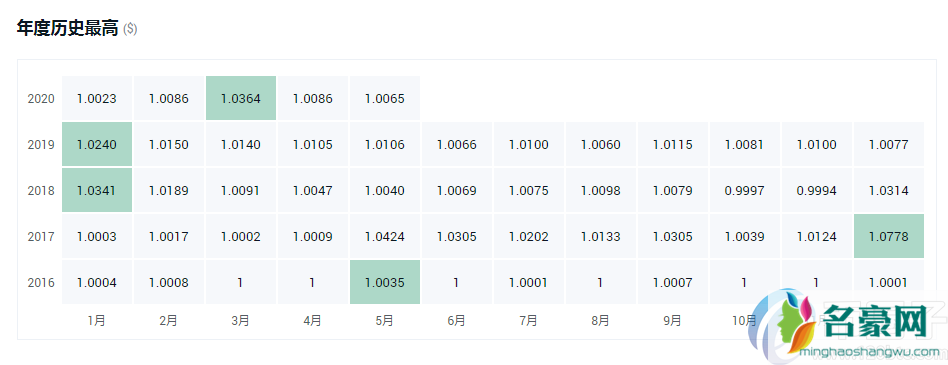
Task: Select the 1.0424 cell in 2017
Action: click(385, 236)
